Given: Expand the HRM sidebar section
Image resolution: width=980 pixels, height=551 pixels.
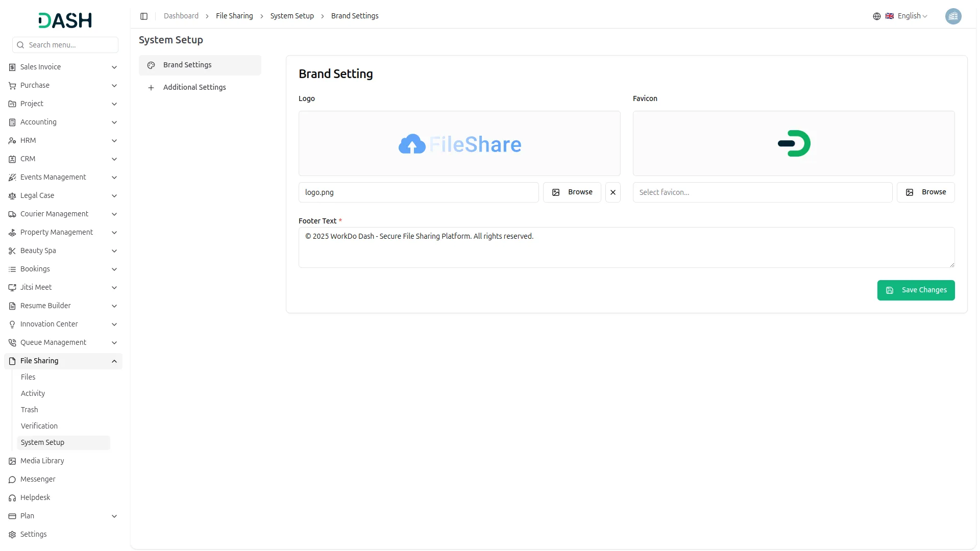Looking at the screenshot, I should pyautogui.click(x=114, y=140).
